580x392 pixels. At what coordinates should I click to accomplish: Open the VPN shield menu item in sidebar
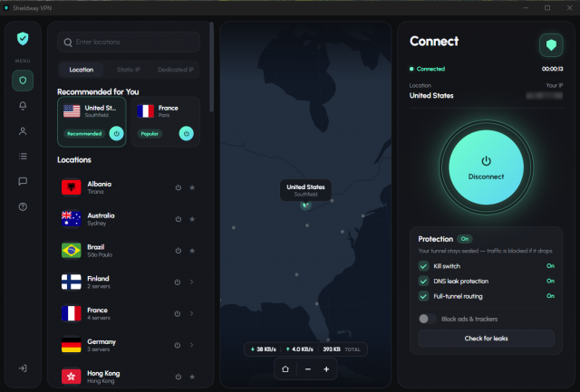(x=23, y=81)
